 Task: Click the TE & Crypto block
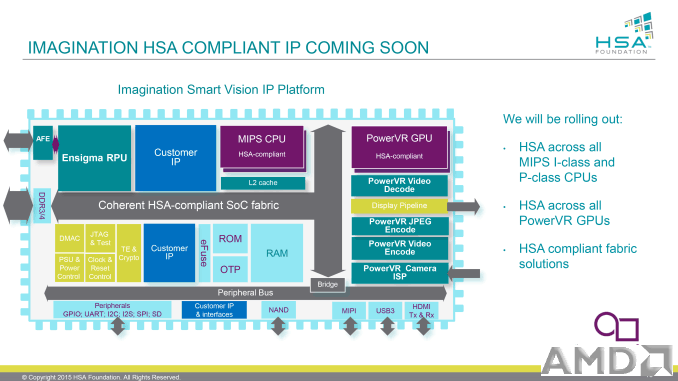129,253
